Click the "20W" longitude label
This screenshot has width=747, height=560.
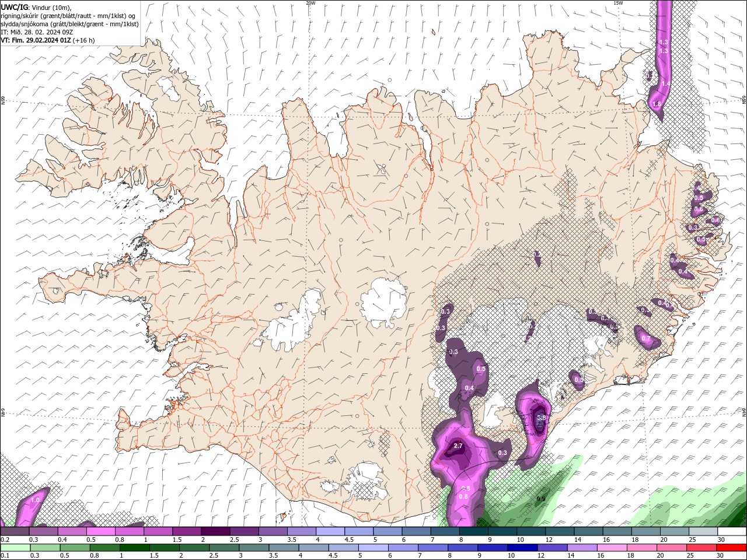pyautogui.click(x=310, y=3)
